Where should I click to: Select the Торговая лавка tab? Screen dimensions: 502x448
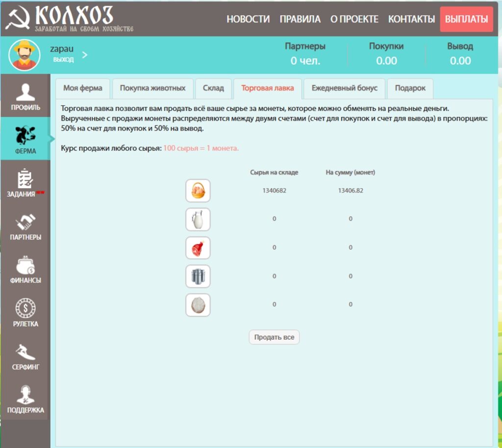[268, 88]
